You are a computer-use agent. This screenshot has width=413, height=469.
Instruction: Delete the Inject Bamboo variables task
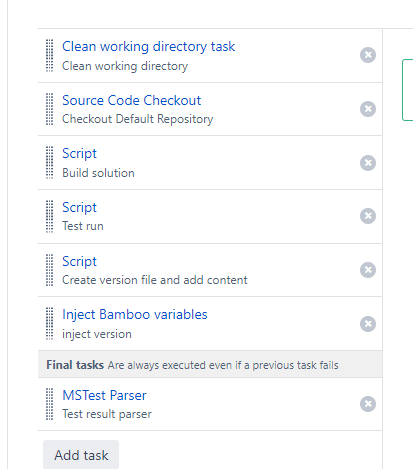[x=368, y=324]
